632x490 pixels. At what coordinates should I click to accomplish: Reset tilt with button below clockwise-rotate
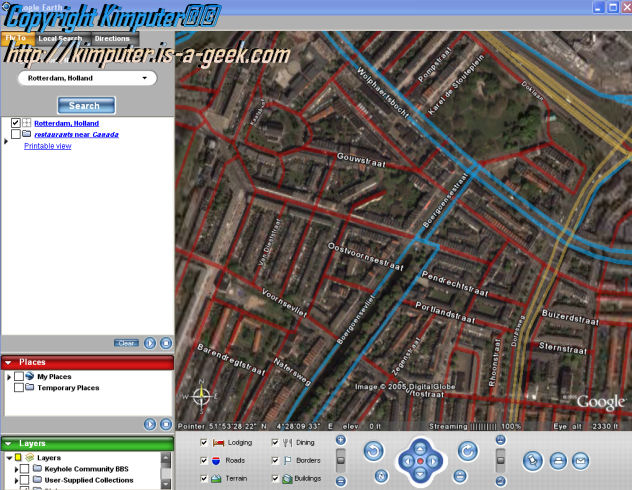pyautogui.click(x=460, y=476)
